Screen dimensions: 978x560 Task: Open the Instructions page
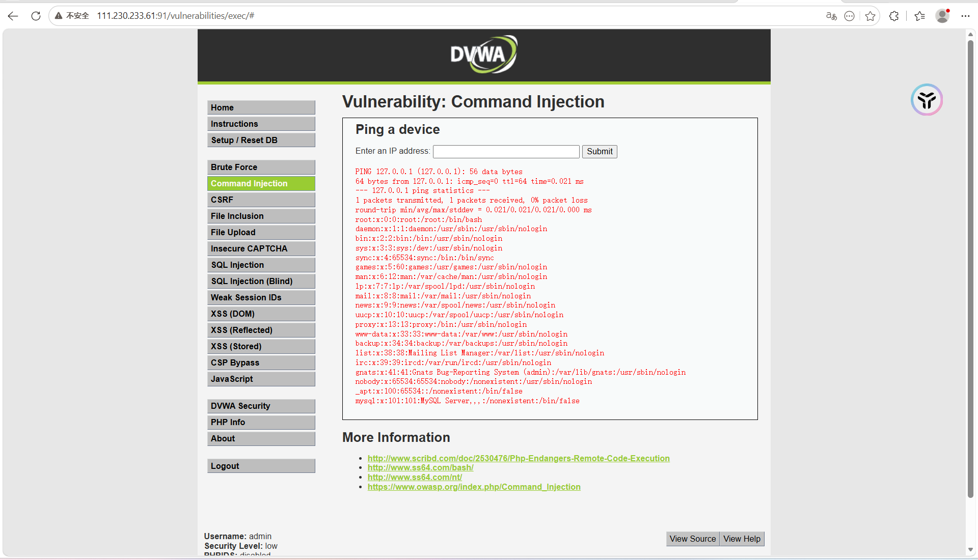(x=261, y=124)
